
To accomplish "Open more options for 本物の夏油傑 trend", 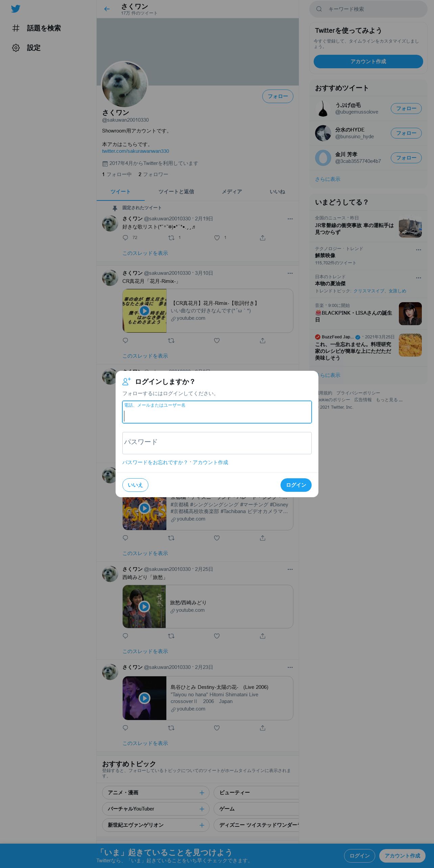I will [418, 278].
